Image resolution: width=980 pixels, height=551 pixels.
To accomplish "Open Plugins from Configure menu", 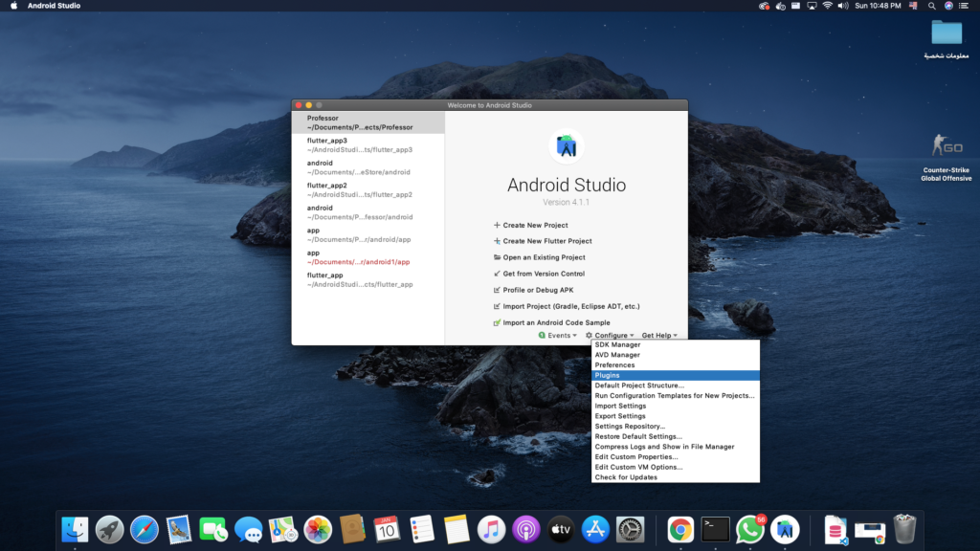I will click(x=675, y=375).
